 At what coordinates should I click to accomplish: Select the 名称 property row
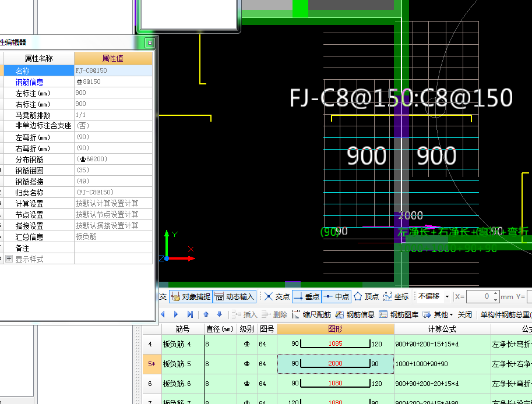coord(77,70)
